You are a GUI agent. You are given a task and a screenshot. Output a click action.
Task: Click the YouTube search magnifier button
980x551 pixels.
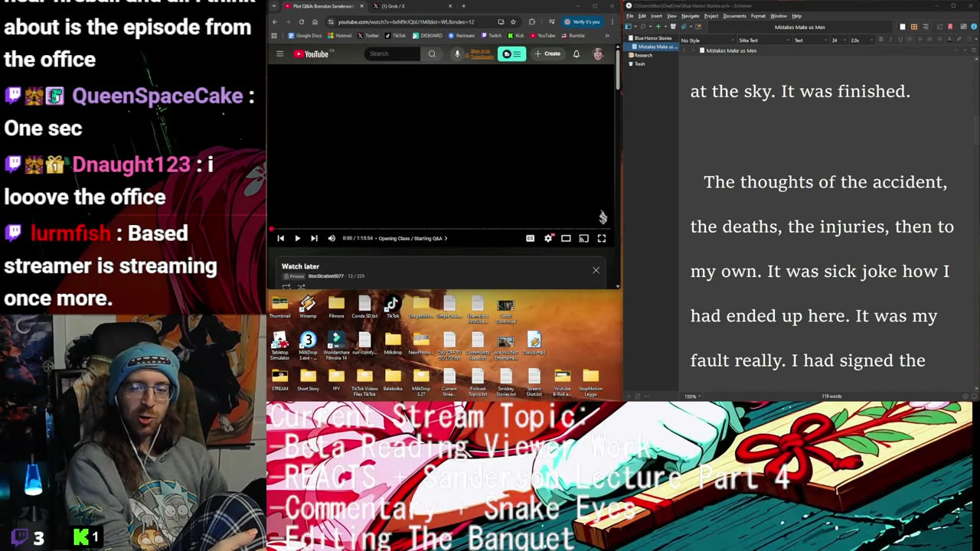(432, 54)
